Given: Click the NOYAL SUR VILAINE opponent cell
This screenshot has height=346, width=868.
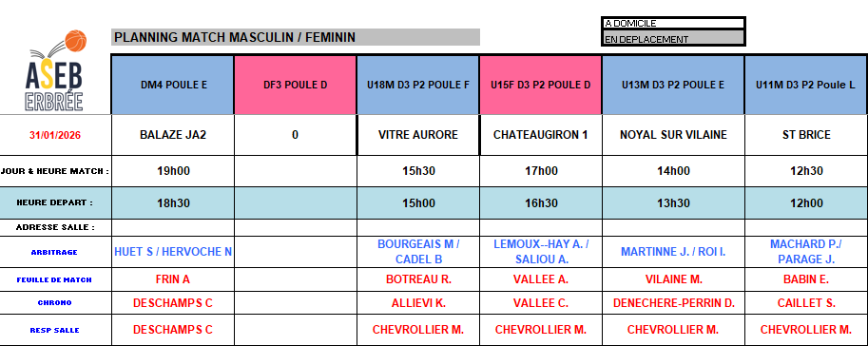Looking at the screenshot, I should click(673, 135).
